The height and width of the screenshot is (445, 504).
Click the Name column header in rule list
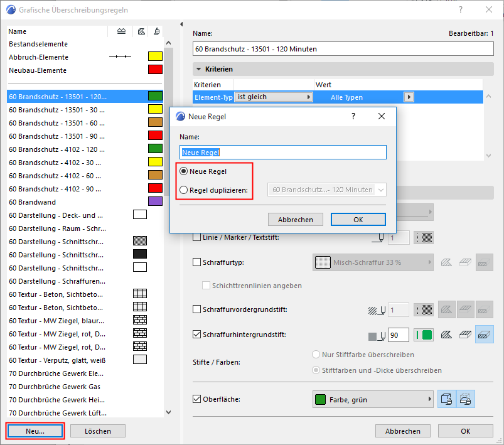pos(57,31)
